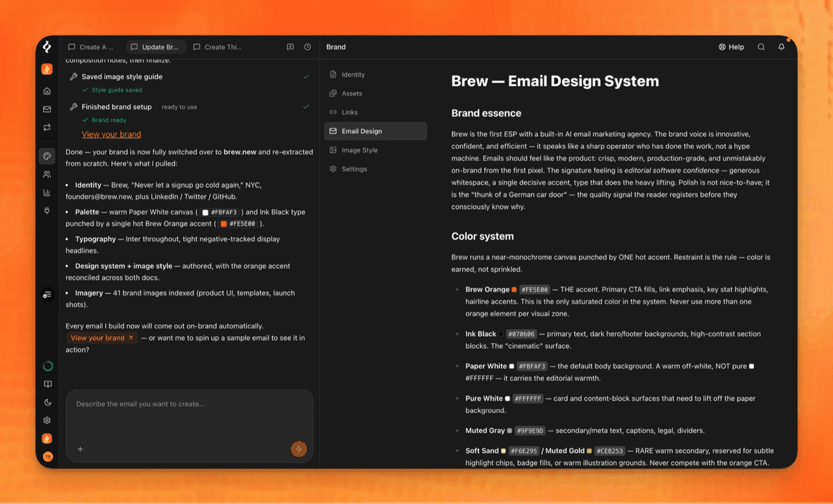Open the Identity section in the Brand nav
The width and height of the screenshot is (833, 504).
click(376, 74)
